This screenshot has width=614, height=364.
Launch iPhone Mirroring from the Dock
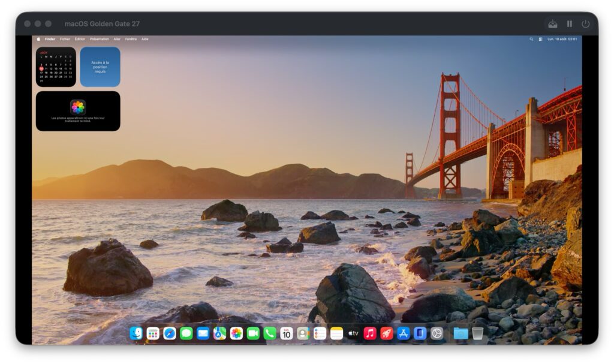point(420,333)
